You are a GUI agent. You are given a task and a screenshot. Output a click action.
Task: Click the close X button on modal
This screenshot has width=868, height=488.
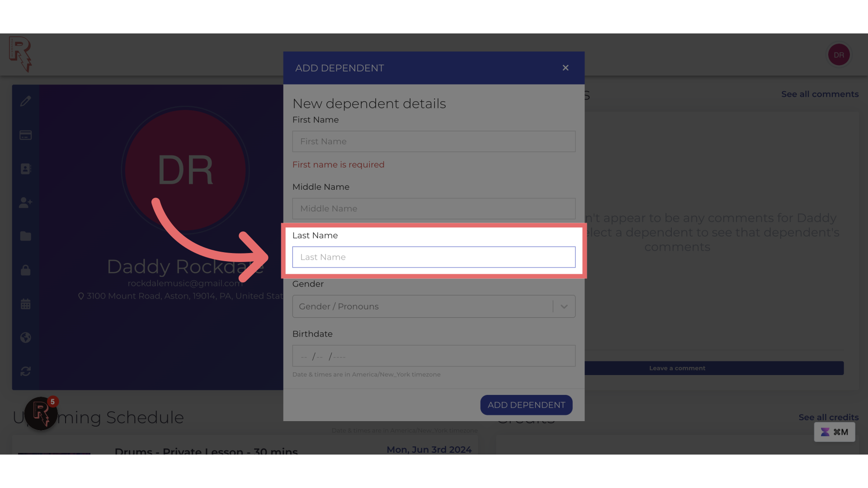pyautogui.click(x=565, y=67)
